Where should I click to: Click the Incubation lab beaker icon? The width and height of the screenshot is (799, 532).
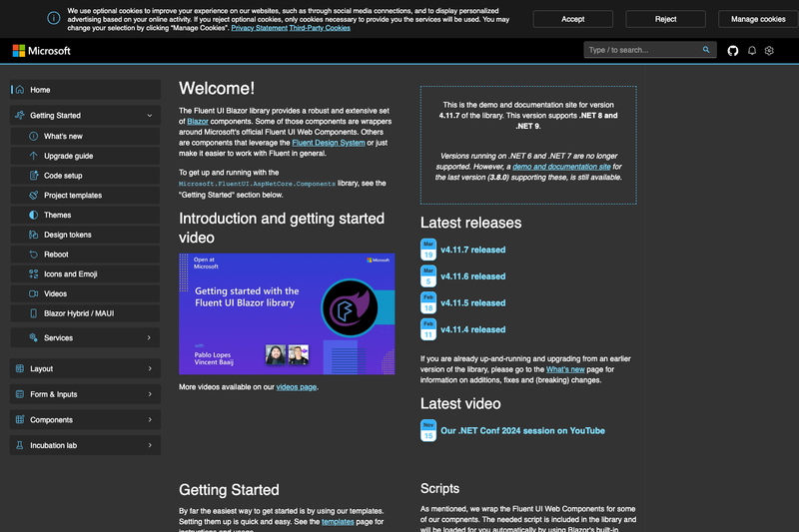[20, 445]
